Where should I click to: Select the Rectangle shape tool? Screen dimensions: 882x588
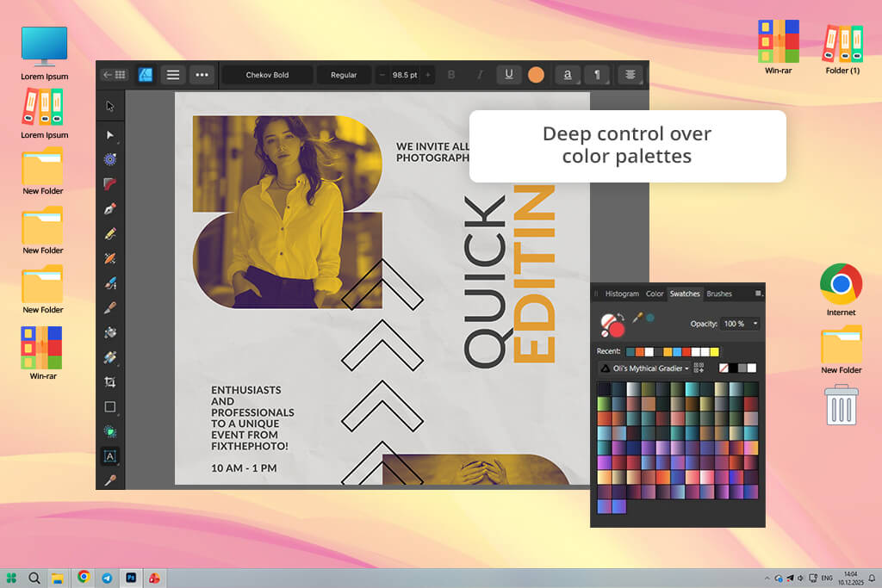pos(110,406)
